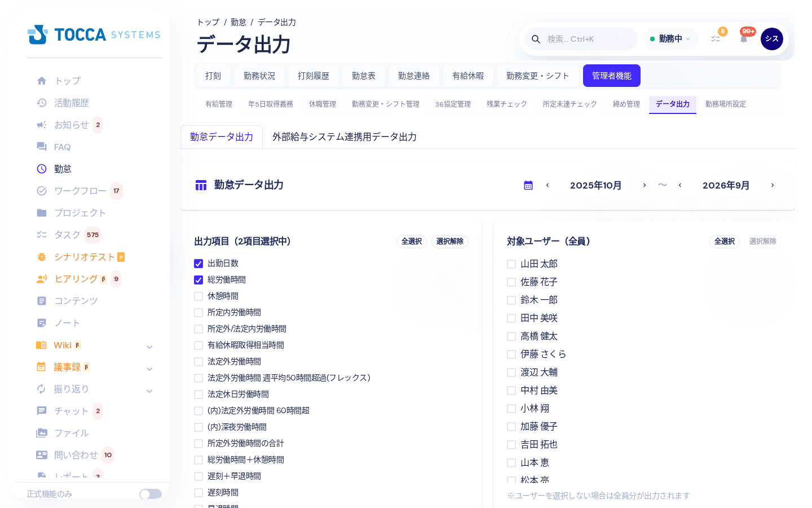Image resolution: width=812 pixels, height=508 pixels.
Task: Open the 勤務中 status dropdown
Action: [671, 39]
